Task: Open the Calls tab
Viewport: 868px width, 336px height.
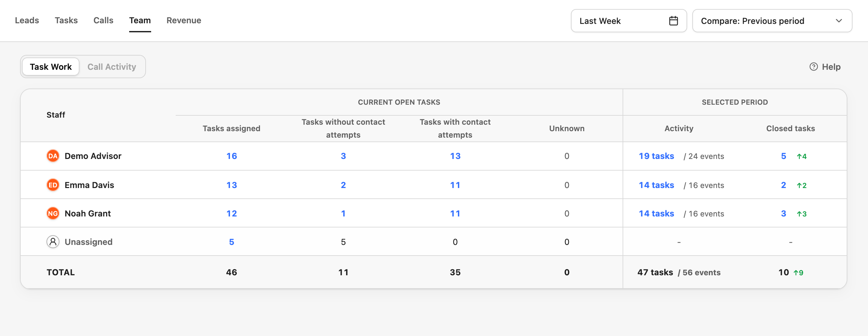Action: (103, 21)
